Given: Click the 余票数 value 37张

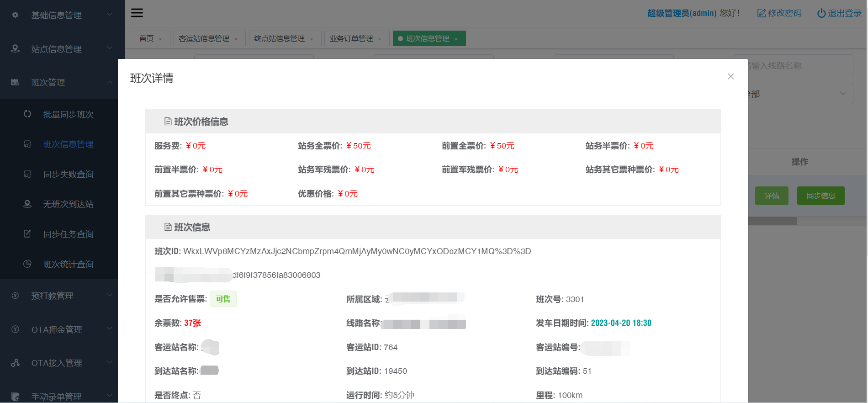Looking at the screenshot, I should 192,323.
